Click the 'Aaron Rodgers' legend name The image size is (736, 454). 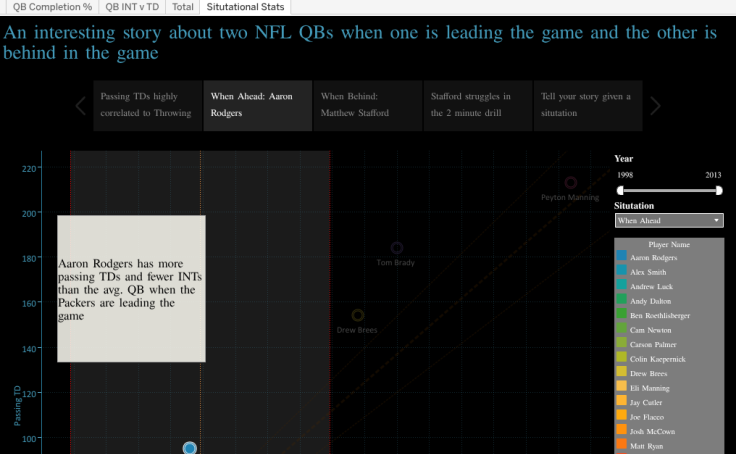pyautogui.click(x=653, y=258)
